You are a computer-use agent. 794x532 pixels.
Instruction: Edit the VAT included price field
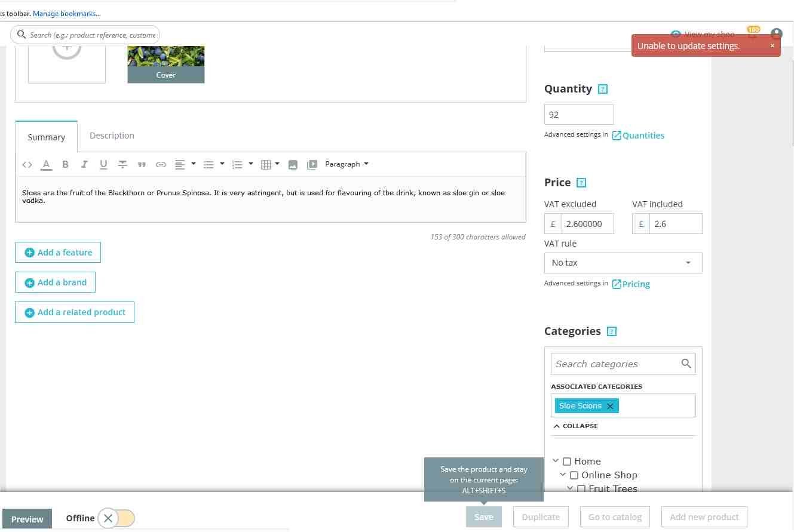676,224
